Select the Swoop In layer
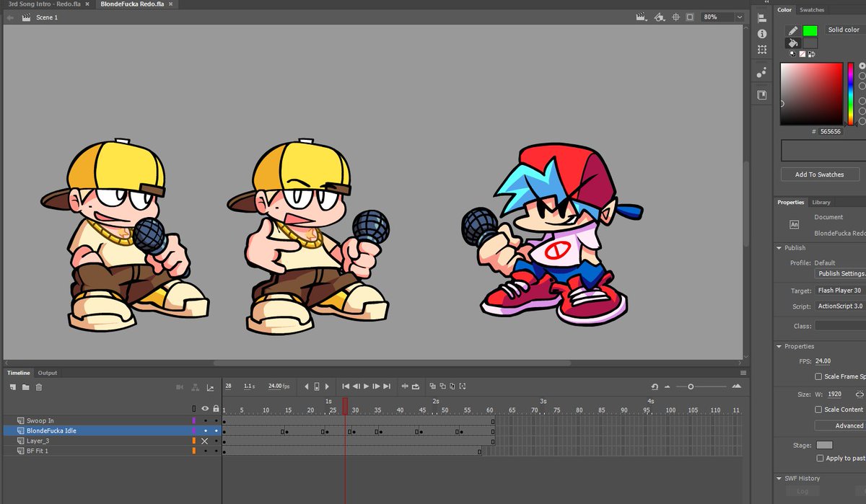 point(40,420)
